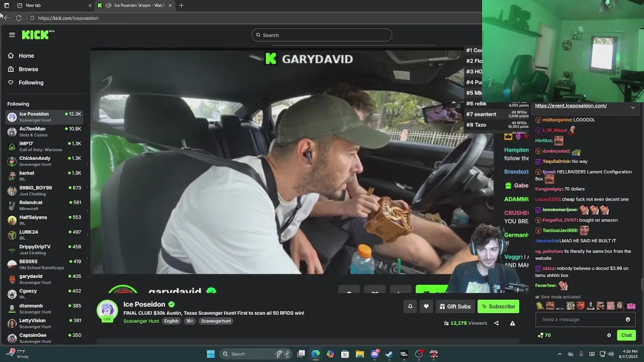Open Rolandcat channel in sidebar
The width and height of the screenshot is (644, 362).
44,206
